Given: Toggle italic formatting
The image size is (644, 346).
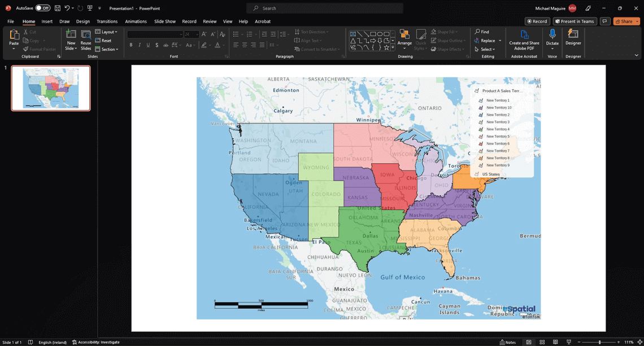Looking at the screenshot, I should (x=138, y=45).
